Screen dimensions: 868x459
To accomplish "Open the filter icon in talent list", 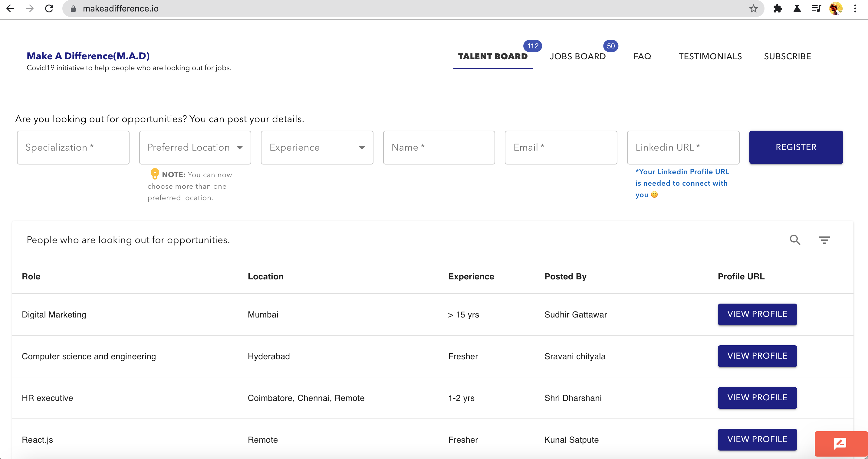I will point(824,240).
